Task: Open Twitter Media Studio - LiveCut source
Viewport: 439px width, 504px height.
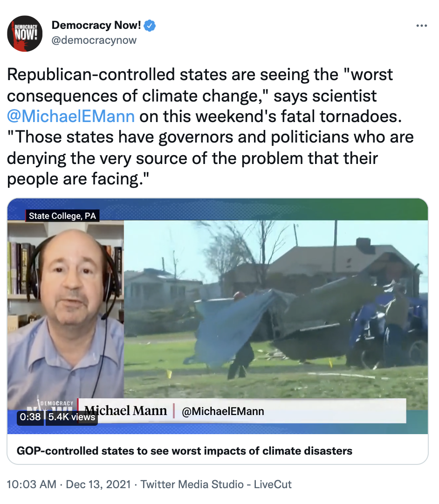Action: [216, 484]
